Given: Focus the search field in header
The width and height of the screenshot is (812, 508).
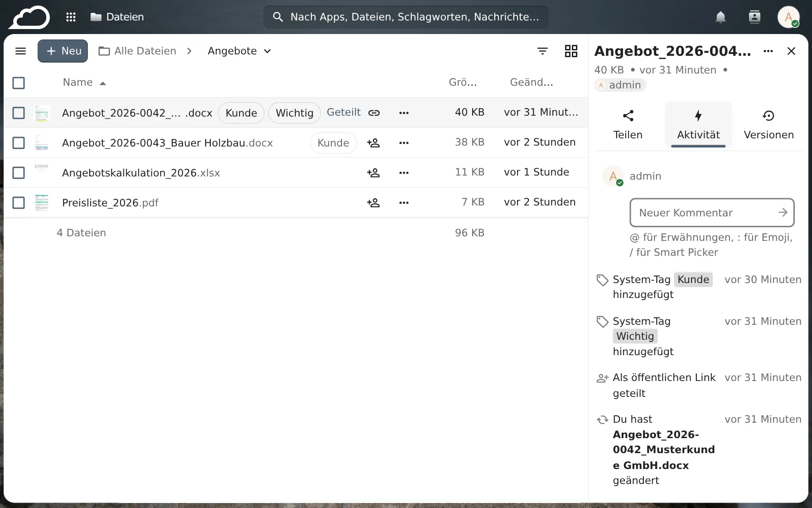Looking at the screenshot, I should pyautogui.click(x=406, y=17).
